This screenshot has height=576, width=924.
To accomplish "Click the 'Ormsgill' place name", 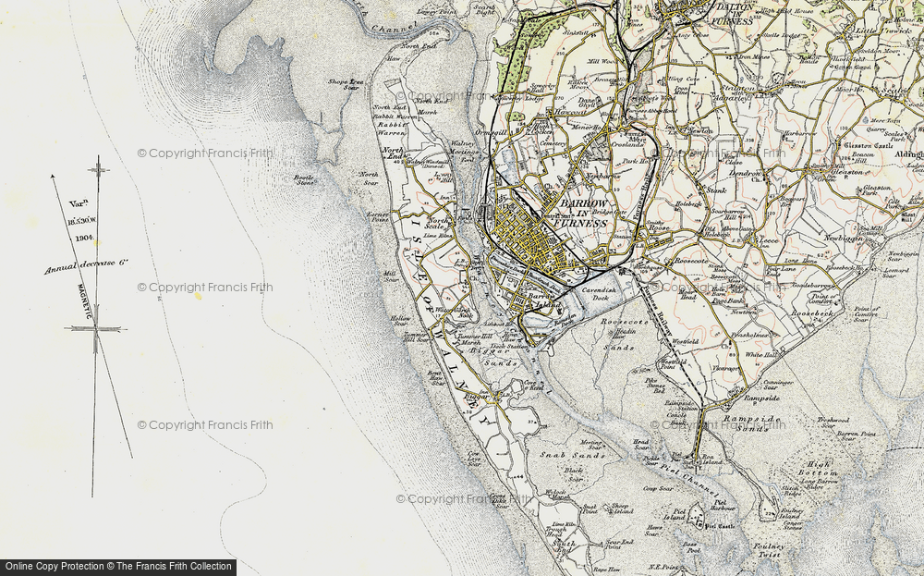I will coord(492,134).
